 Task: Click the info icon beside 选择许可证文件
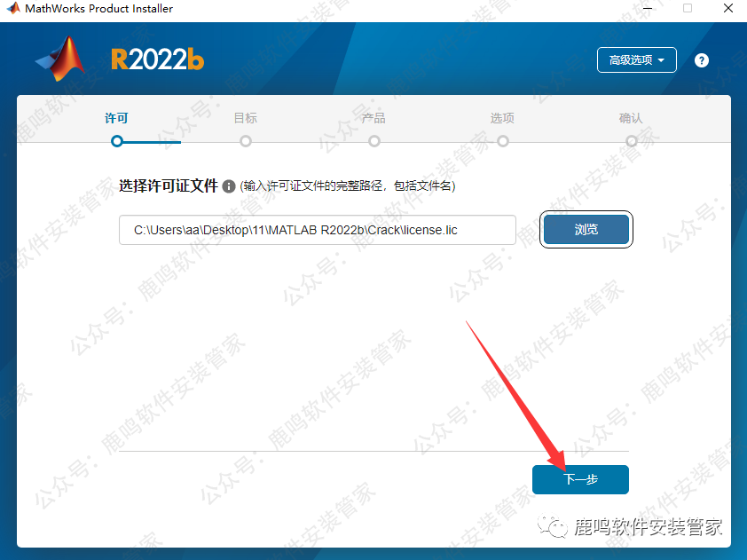tap(229, 186)
